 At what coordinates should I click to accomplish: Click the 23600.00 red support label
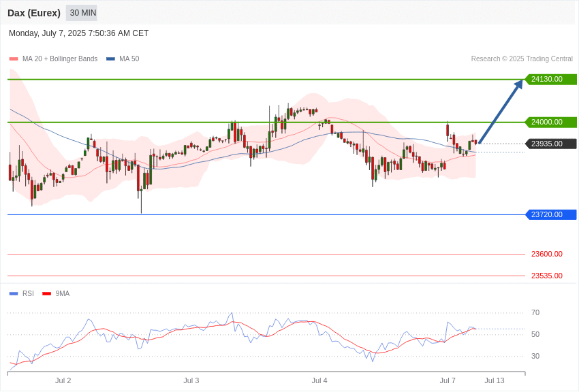click(x=547, y=254)
